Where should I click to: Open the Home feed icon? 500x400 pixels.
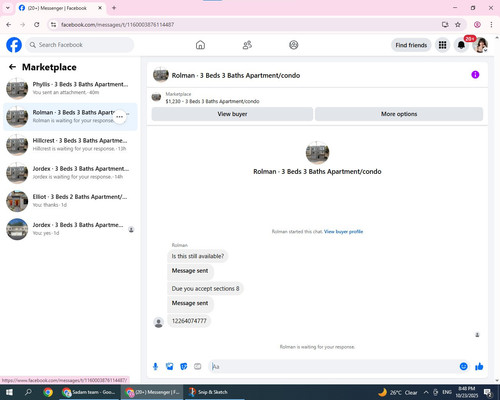click(x=200, y=45)
